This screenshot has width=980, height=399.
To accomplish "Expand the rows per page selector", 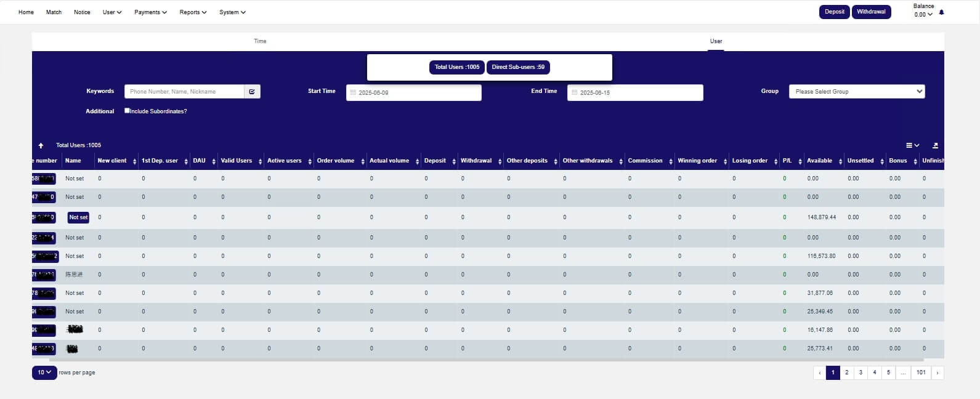I will tap(44, 373).
